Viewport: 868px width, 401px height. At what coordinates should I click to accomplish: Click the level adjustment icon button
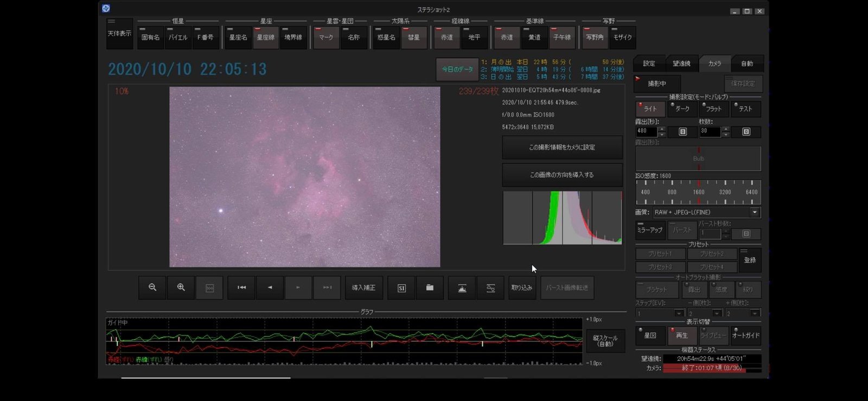coord(490,288)
